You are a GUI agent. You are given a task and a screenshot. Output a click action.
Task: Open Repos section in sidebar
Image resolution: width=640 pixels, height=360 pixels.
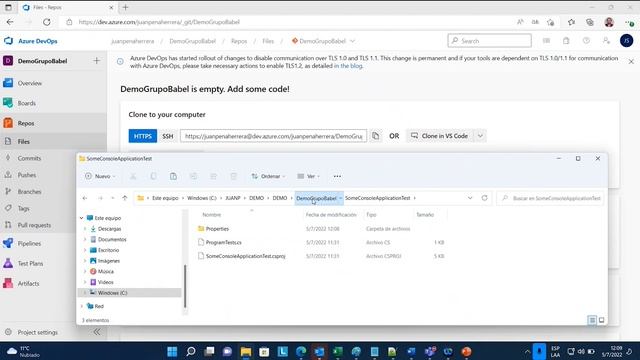click(x=26, y=123)
